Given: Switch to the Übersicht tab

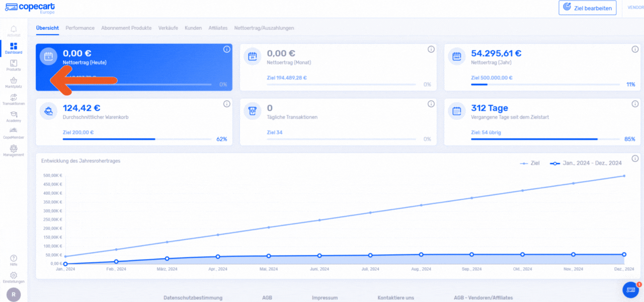Looking at the screenshot, I should pyautogui.click(x=47, y=28).
